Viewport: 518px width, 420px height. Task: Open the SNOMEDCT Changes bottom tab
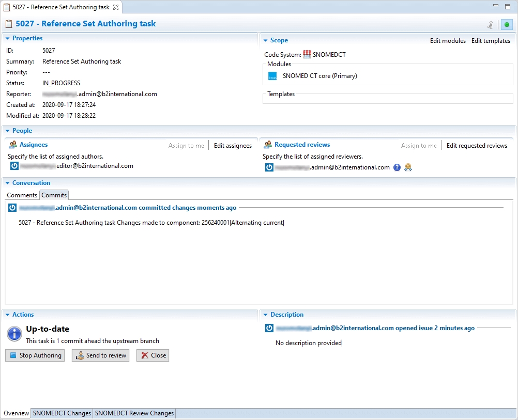tap(62, 413)
